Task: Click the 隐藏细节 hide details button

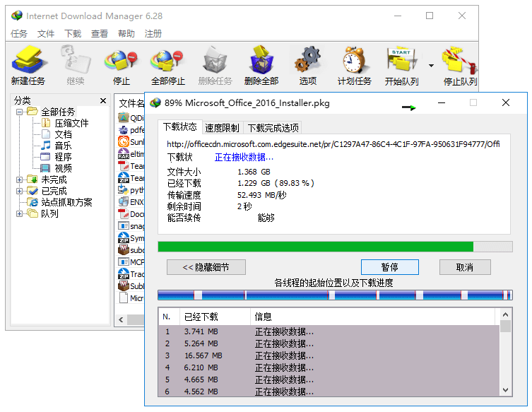Action: click(206, 267)
